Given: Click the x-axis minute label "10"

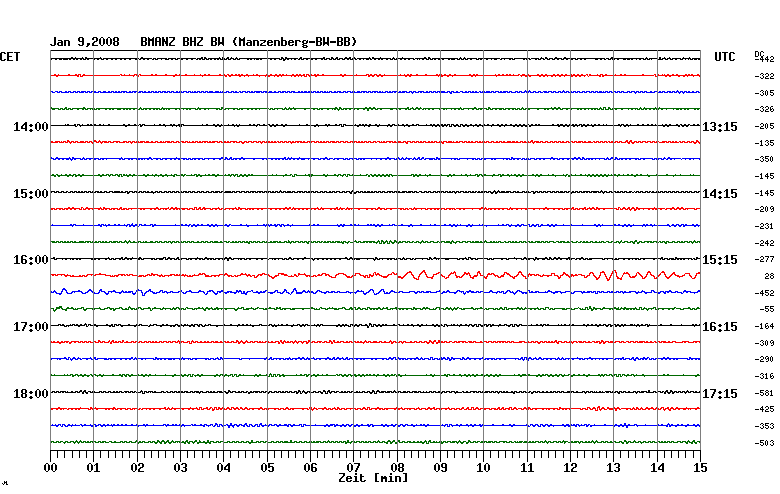Looking at the screenshot, I should (x=484, y=468).
